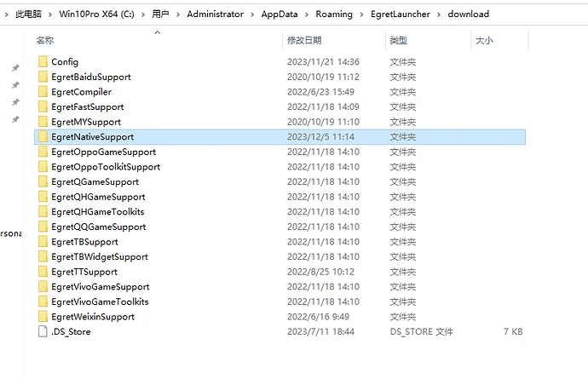Go to Administrator breadcrumb

(x=216, y=14)
